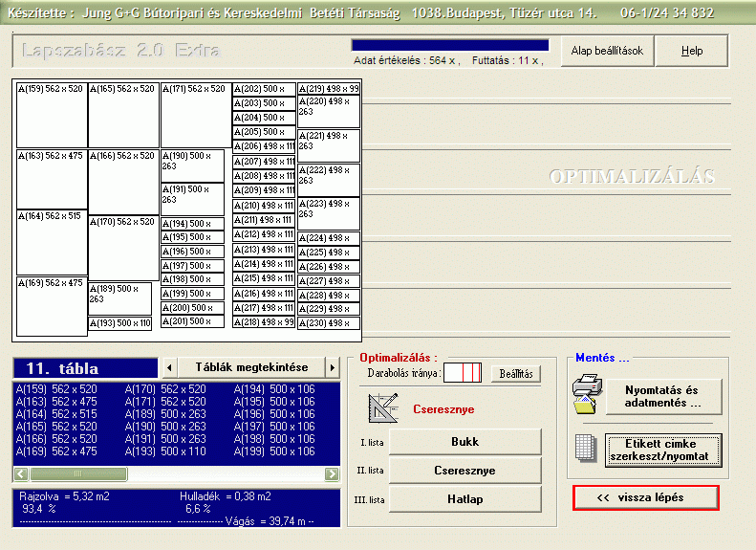Select panel A(171) 562 x 520 in layout

point(196,116)
